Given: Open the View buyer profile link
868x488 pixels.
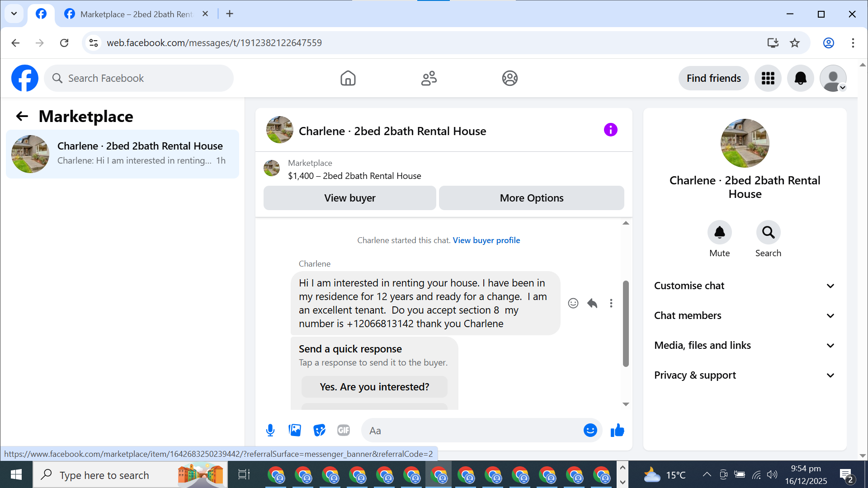Looking at the screenshot, I should (x=486, y=240).
